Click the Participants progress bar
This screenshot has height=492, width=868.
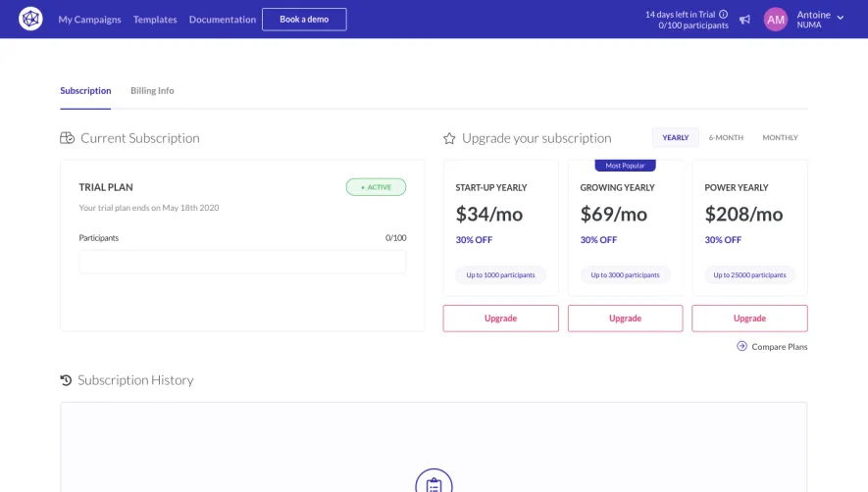(242, 262)
